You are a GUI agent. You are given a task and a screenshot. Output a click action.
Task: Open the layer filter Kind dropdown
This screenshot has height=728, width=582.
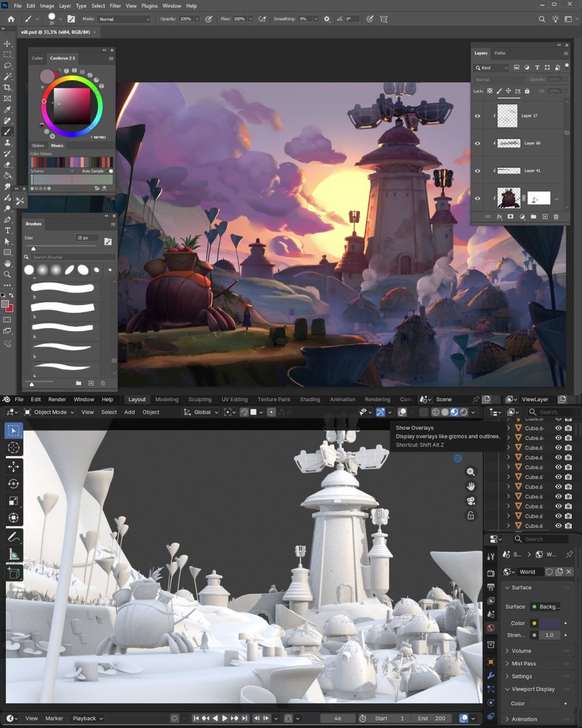(x=492, y=67)
